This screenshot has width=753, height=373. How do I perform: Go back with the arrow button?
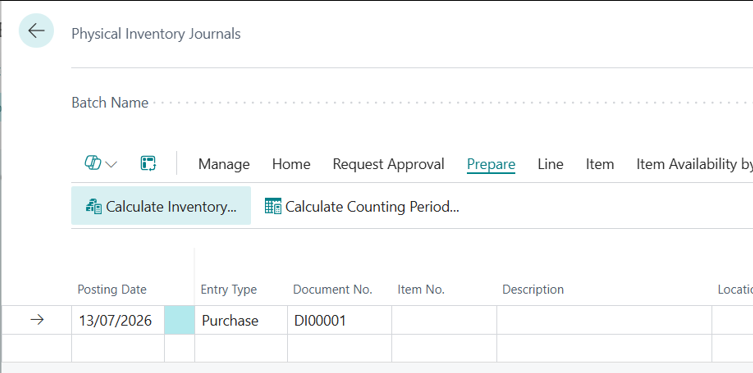(36, 31)
